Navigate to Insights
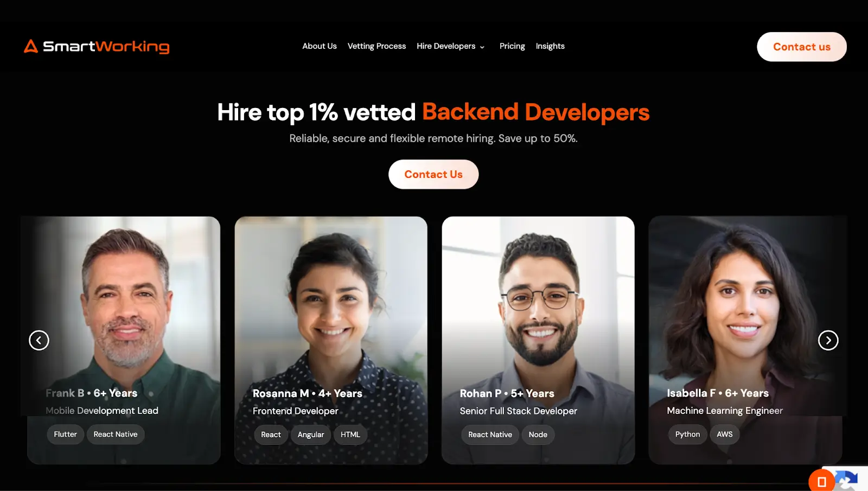The width and height of the screenshot is (868, 491). pyautogui.click(x=550, y=46)
